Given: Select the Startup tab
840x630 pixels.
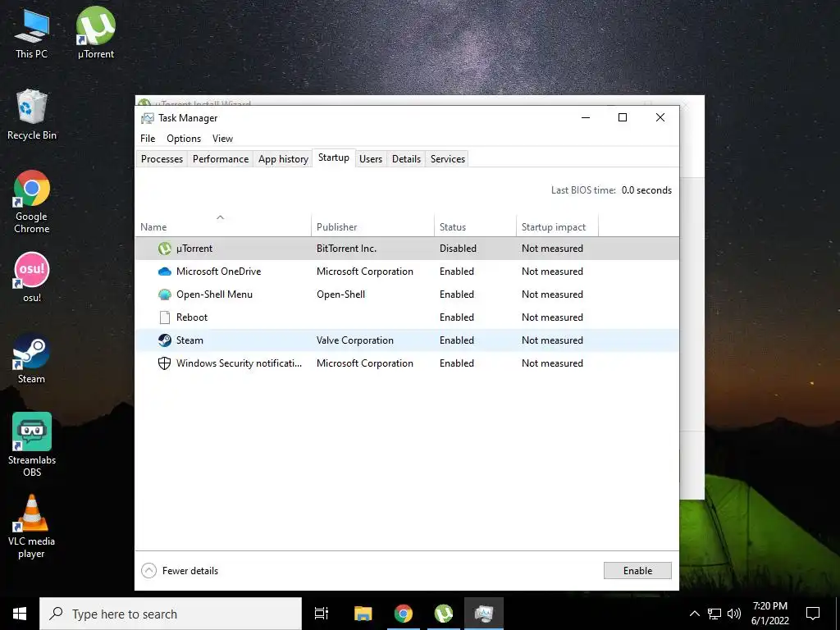Looking at the screenshot, I should point(334,157).
